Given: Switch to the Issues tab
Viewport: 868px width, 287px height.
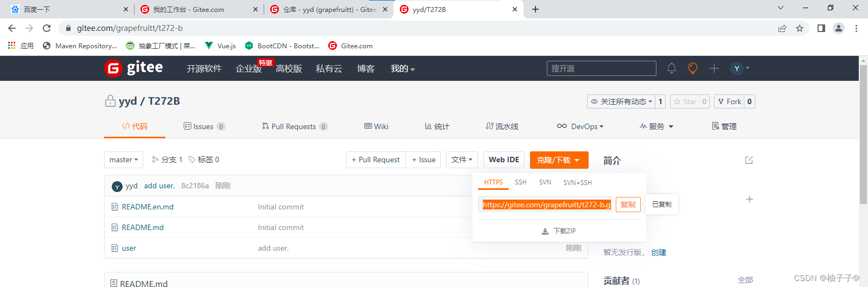Looking at the screenshot, I should [204, 126].
